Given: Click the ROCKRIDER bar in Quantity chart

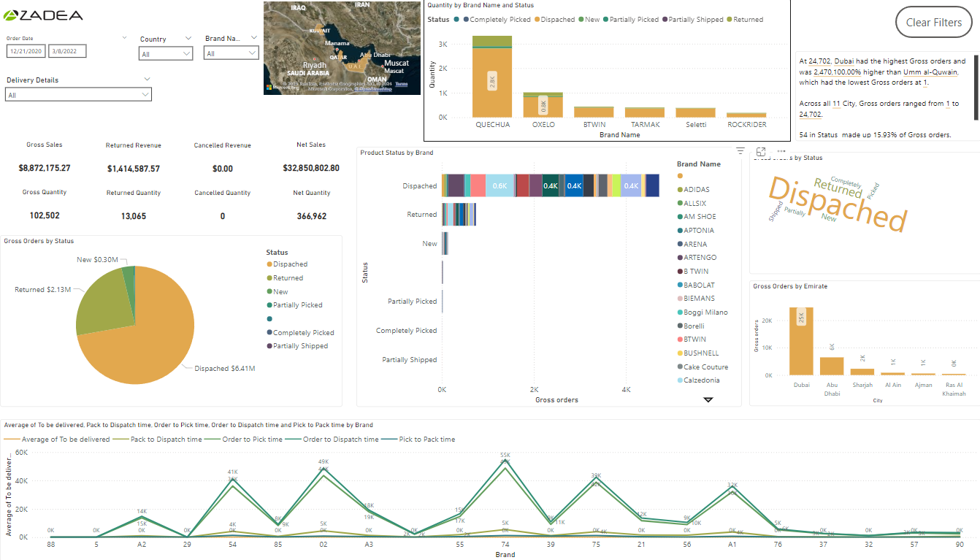Looking at the screenshot, I should [746, 115].
